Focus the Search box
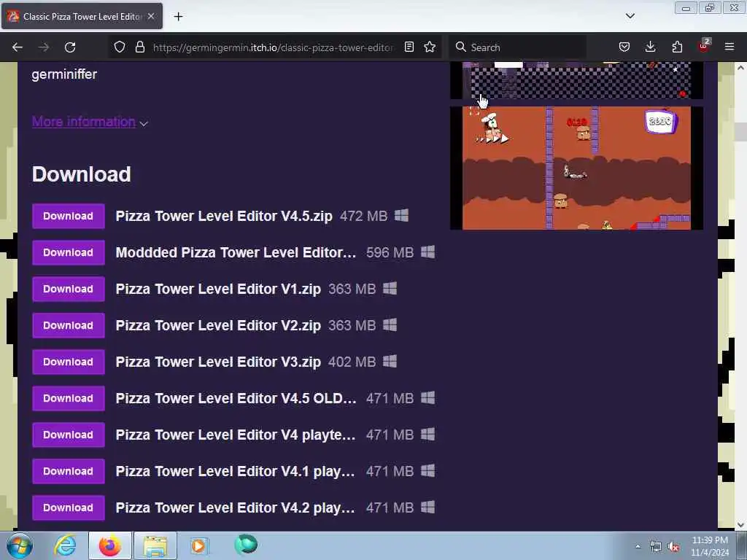Image resolution: width=747 pixels, height=560 pixels. [518, 47]
